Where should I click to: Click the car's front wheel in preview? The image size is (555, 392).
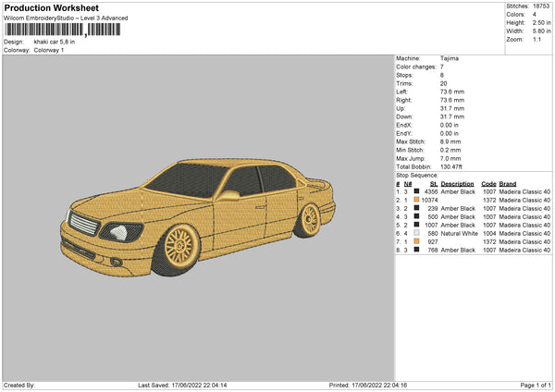pyautogui.click(x=179, y=244)
